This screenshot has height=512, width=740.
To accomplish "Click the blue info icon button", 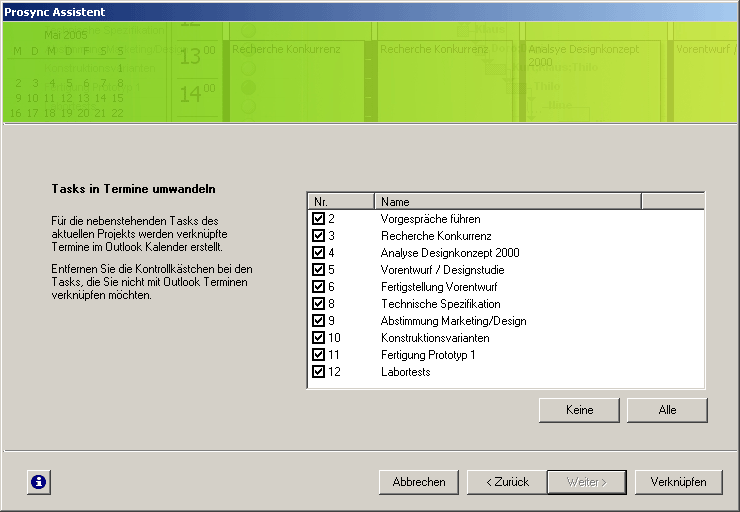I will tap(38, 482).
